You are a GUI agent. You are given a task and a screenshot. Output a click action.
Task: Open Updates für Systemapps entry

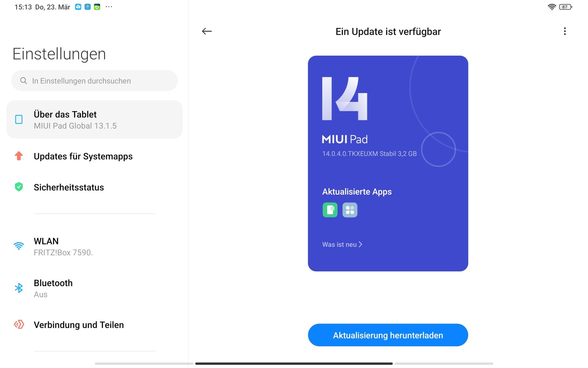tap(94, 156)
